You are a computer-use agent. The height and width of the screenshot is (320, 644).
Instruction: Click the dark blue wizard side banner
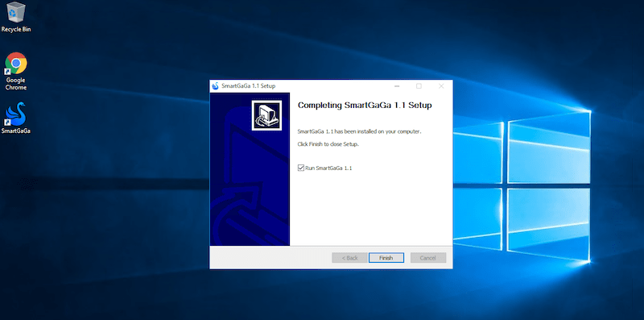coord(250,169)
